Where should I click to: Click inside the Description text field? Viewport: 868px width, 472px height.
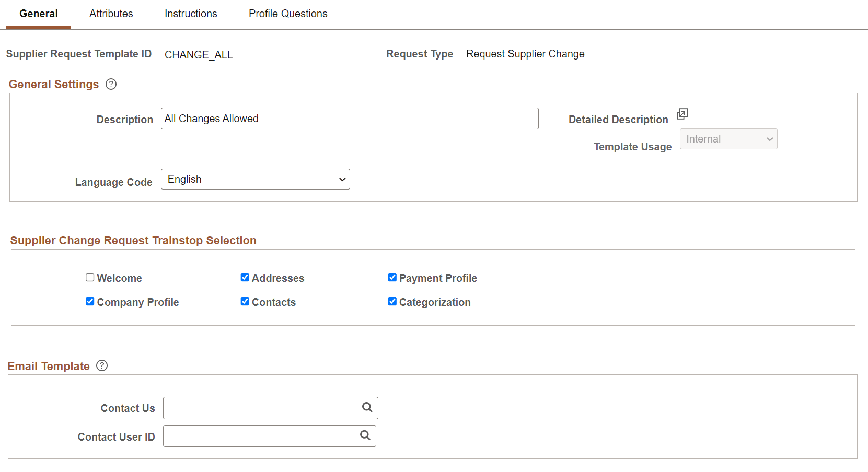tap(349, 119)
